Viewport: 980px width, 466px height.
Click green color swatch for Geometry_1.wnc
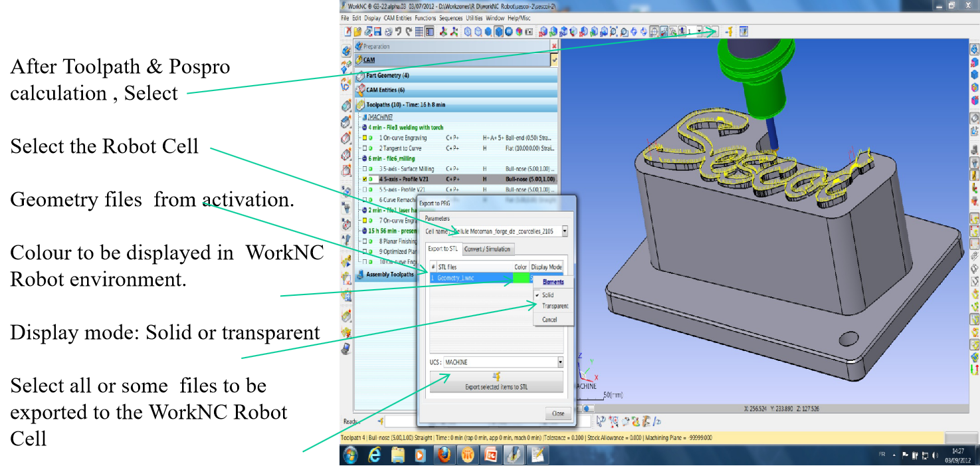(522, 277)
